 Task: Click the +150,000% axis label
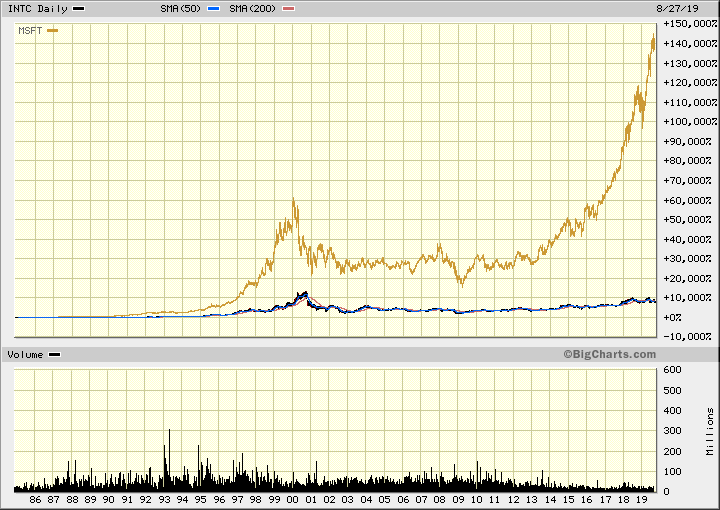(690, 24)
